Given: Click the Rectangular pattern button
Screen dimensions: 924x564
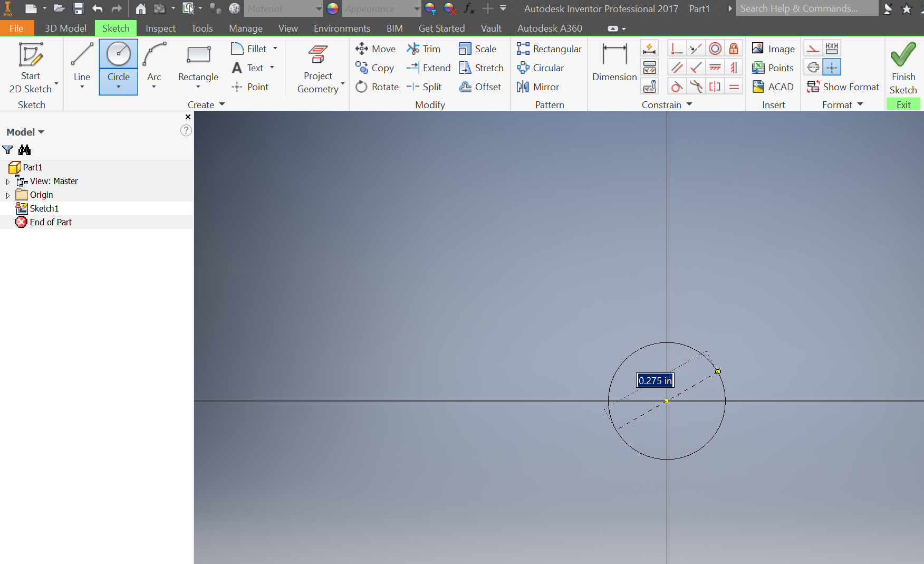Looking at the screenshot, I should coord(549,49).
